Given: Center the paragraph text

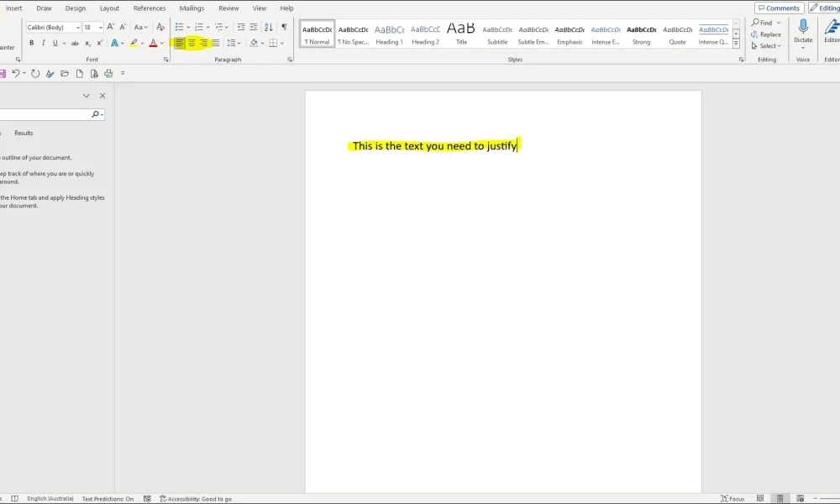Looking at the screenshot, I should tap(192, 43).
